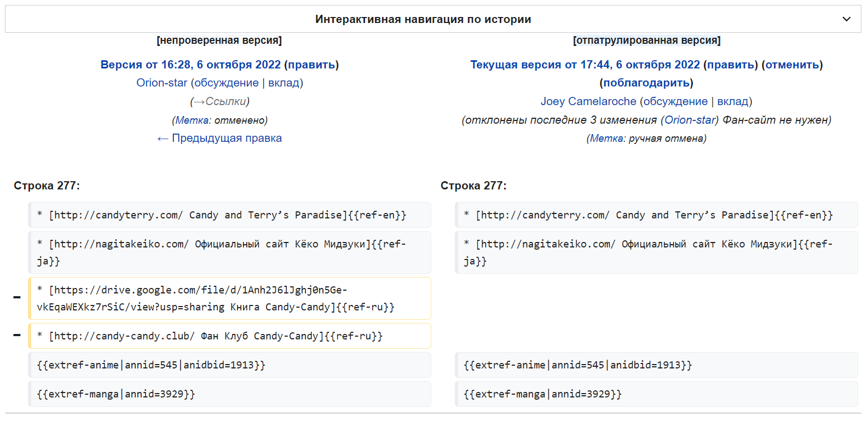This screenshot has width=868, height=421.
Task: Click the removed Google Drive link line
Action: [230, 298]
